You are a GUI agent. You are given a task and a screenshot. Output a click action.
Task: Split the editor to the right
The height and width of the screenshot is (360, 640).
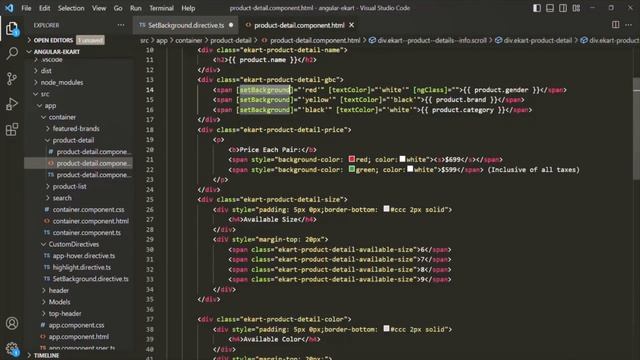click(x=616, y=25)
